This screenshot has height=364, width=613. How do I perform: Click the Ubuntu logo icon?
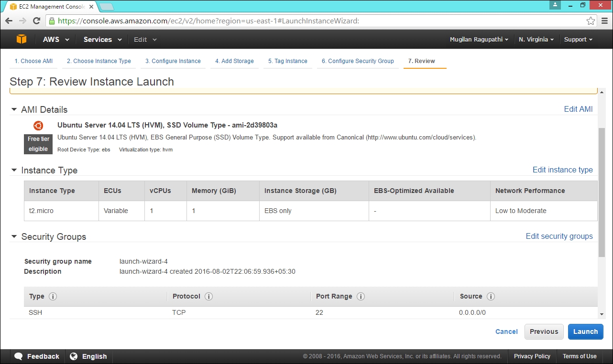click(x=38, y=126)
